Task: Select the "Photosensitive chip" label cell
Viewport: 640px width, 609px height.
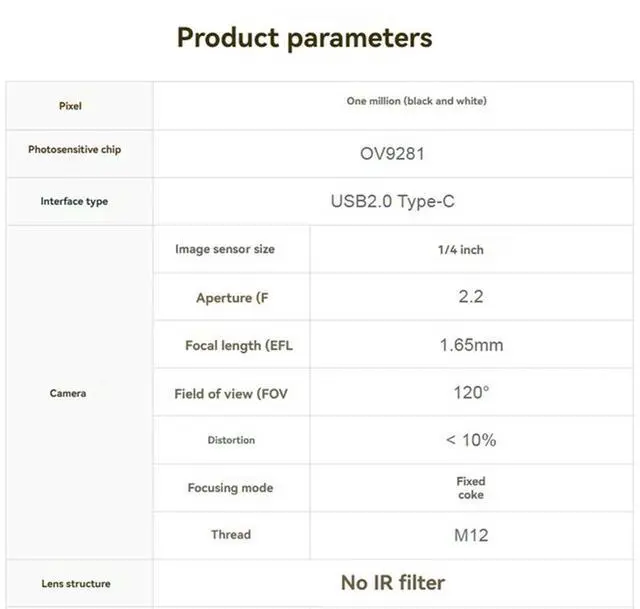Action: [x=75, y=150]
